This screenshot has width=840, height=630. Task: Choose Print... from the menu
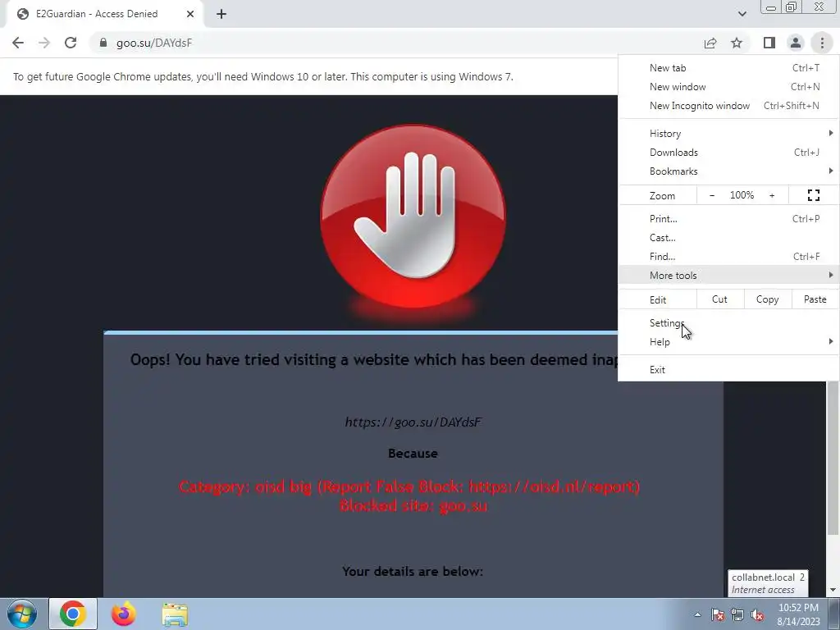click(728, 218)
